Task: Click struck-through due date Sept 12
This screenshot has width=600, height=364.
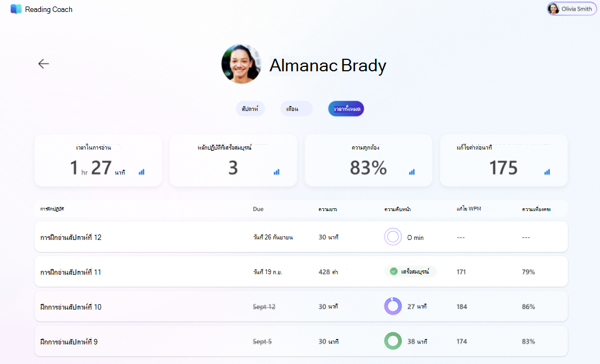Action: tap(264, 307)
